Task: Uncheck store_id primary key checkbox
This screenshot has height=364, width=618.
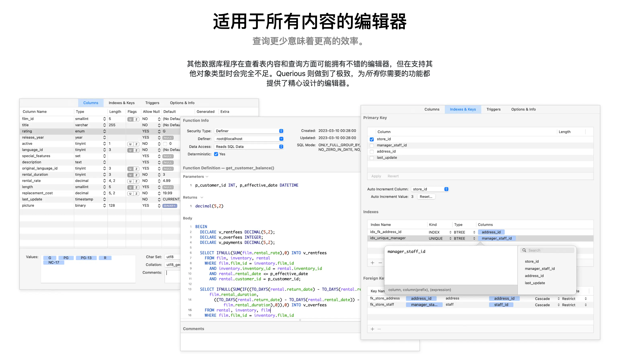Action: 372,139
